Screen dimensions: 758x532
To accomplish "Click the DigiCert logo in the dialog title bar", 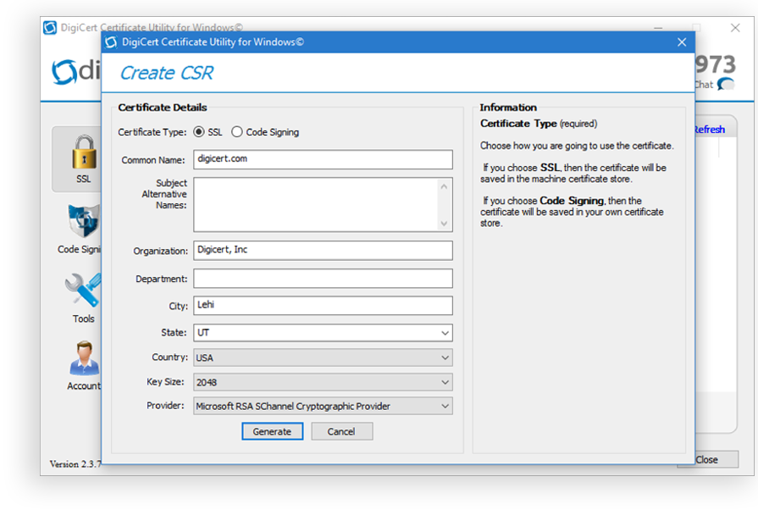I will coord(111,42).
